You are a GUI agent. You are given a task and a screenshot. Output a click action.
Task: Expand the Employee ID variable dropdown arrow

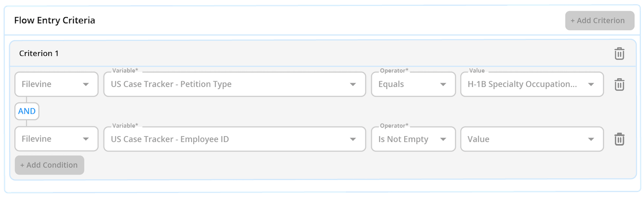(353, 139)
